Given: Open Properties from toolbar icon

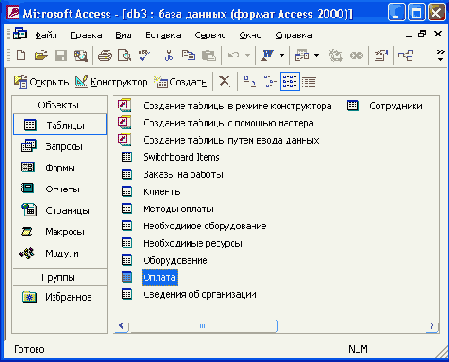Looking at the screenshot, I should (381, 55).
